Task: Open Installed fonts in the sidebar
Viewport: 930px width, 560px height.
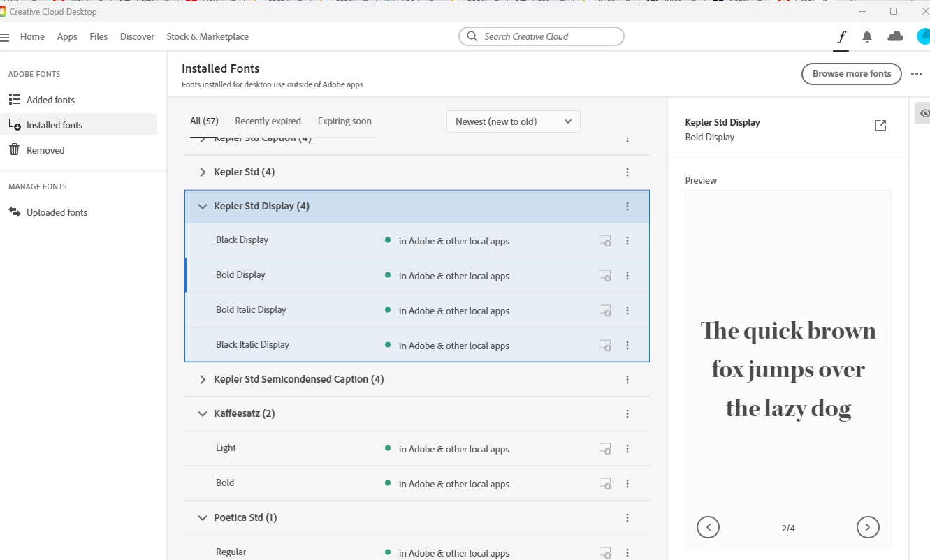Action: click(78, 125)
